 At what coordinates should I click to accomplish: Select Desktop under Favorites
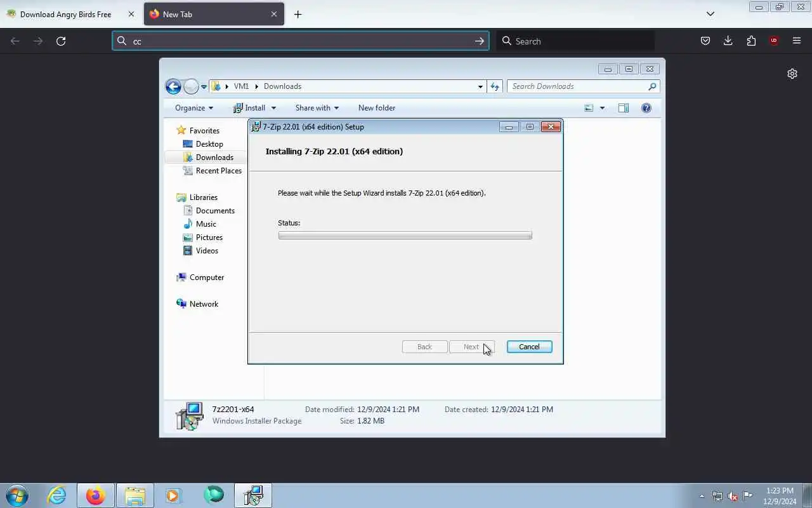[x=209, y=144]
